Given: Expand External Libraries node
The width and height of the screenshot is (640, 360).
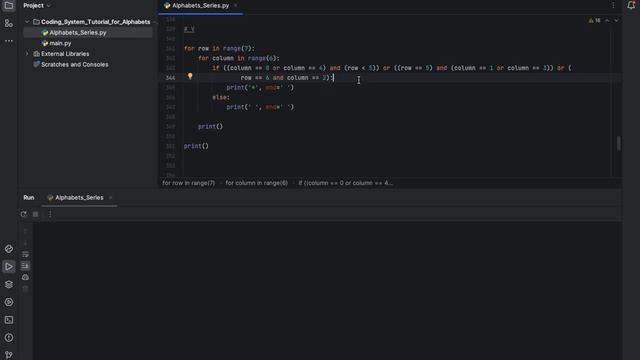Looking at the screenshot, I should [x=27, y=54].
